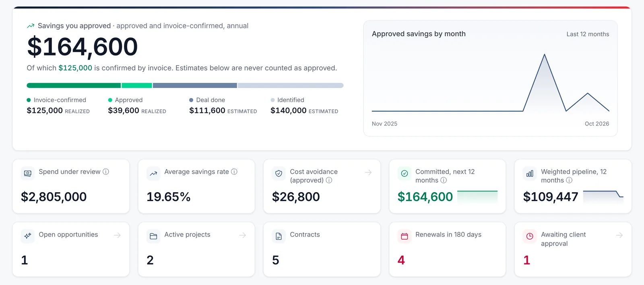
Task: Open Cost avoidance details via arrow
Action: tap(368, 172)
